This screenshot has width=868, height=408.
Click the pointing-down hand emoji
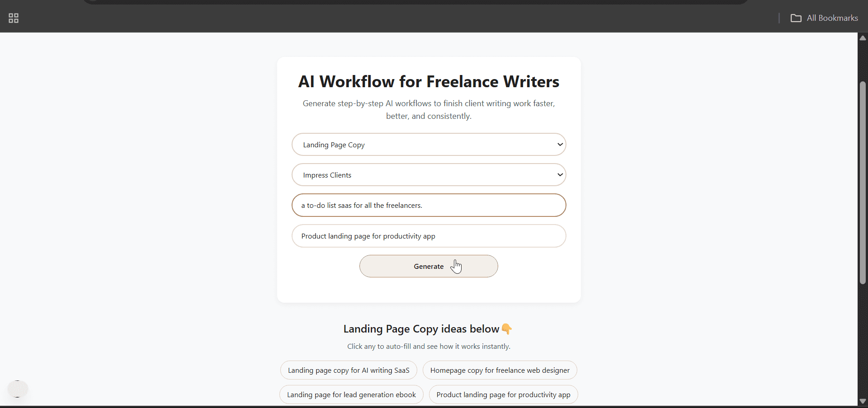tap(507, 329)
